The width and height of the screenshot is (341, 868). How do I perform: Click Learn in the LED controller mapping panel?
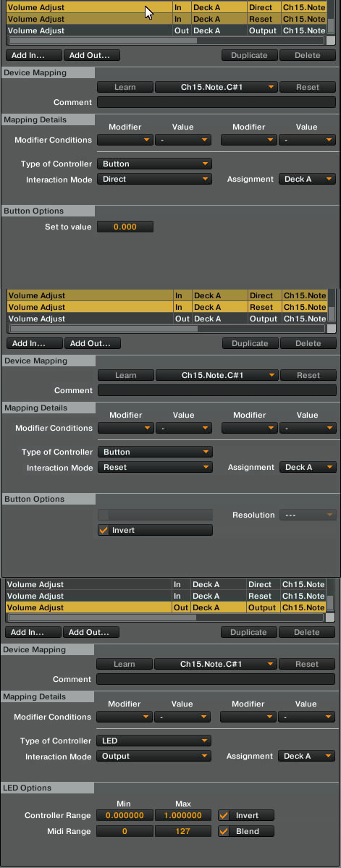pos(125,665)
